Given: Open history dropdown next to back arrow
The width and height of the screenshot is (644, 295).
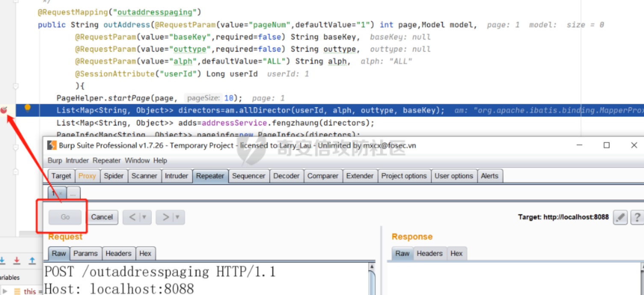Looking at the screenshot, I should pos(145,217).
